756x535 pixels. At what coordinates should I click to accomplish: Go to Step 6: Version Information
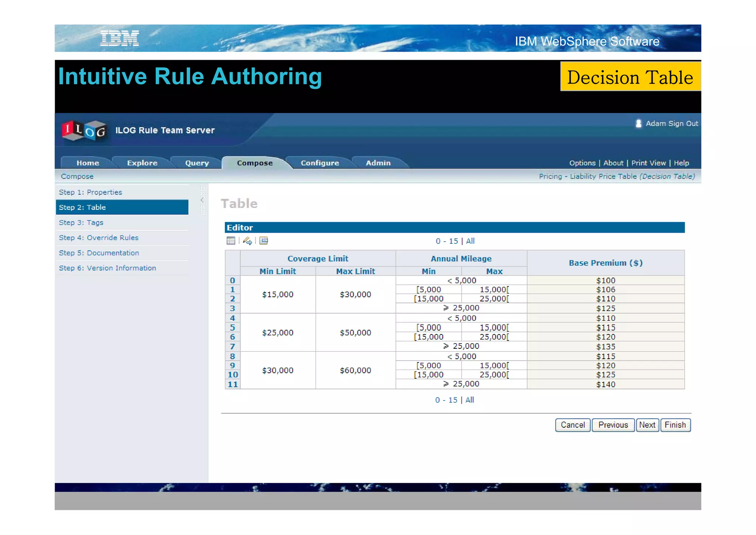coord(122,268)
